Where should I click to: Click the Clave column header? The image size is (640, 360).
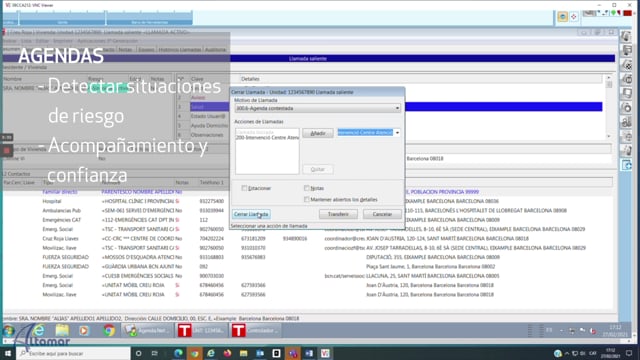[x=197, y=79]
